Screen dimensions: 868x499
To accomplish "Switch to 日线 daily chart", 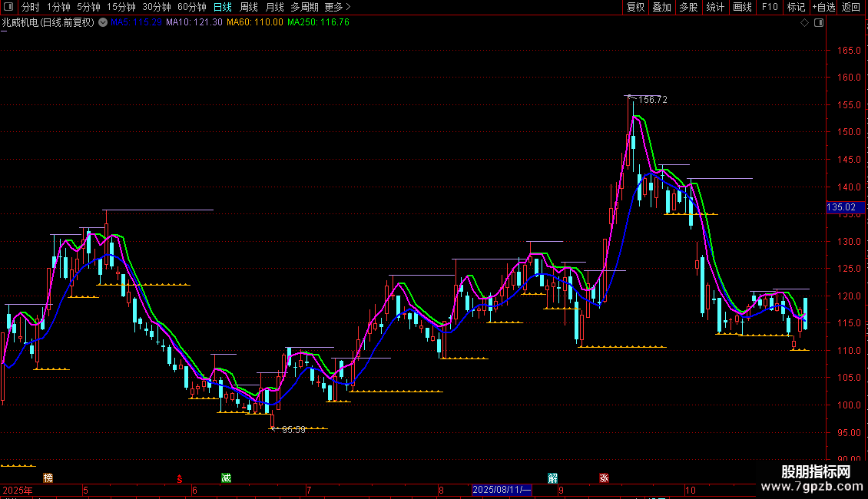I will [223, 7].
